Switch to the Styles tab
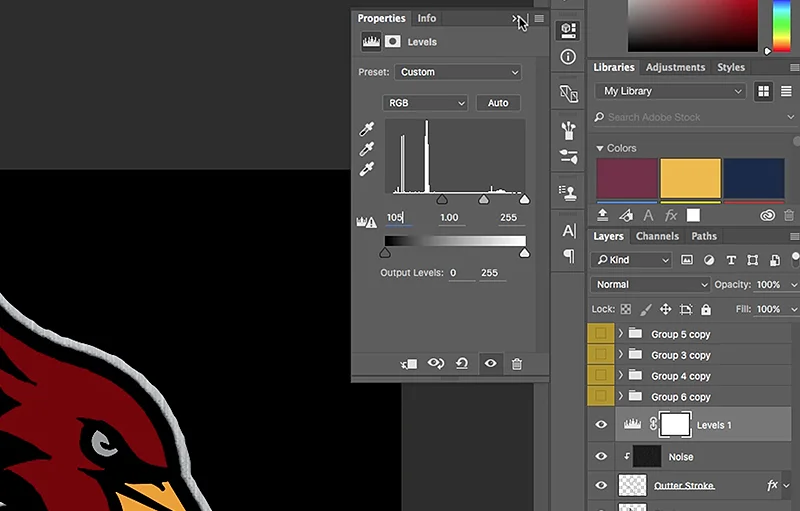The width and height of the screenshot is (800, 511). point(731,67)
